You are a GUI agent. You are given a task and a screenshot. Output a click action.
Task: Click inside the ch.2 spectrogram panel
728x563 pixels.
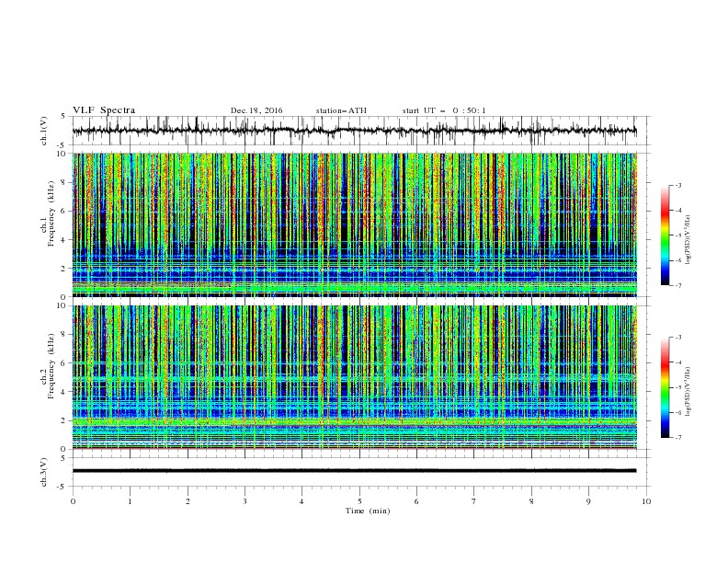355,377
